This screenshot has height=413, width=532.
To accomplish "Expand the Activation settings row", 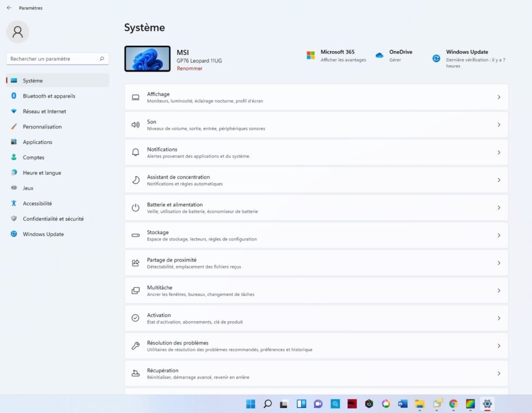I will pos(498,318).
